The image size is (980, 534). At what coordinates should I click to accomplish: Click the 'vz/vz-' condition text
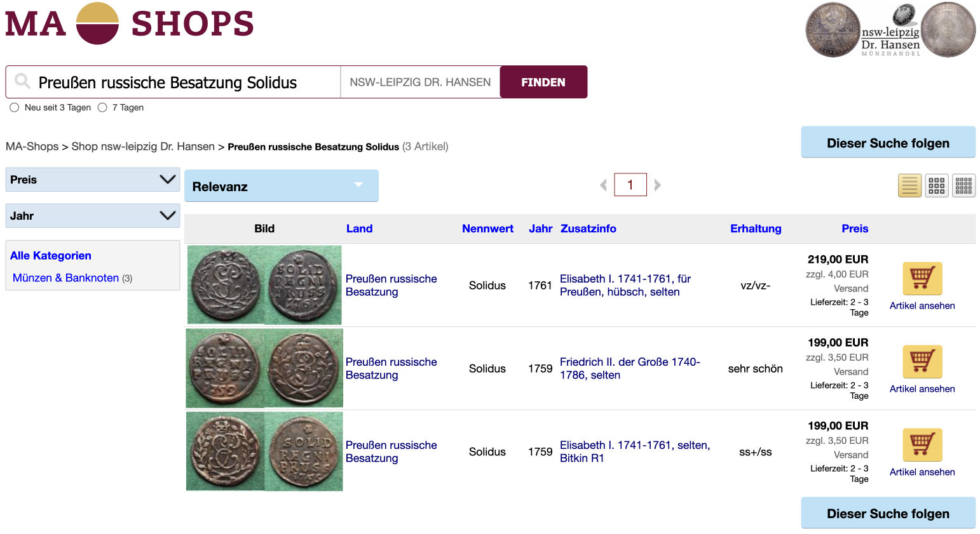point(756,285)
